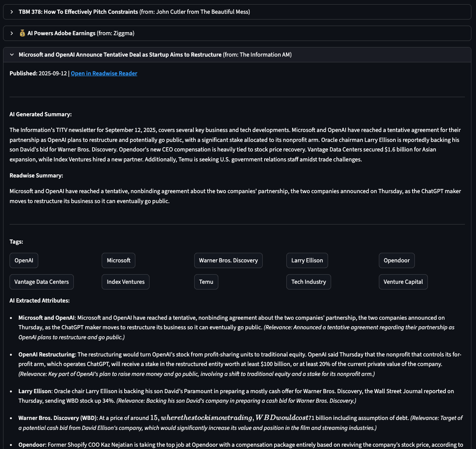Click the 'Opendoor' attribute bullet title
The image size is (476, 449).
tap(32, 445)
